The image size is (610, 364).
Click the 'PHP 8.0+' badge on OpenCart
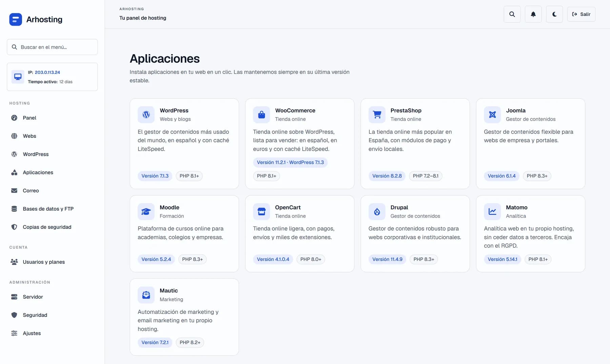(311, 259)
